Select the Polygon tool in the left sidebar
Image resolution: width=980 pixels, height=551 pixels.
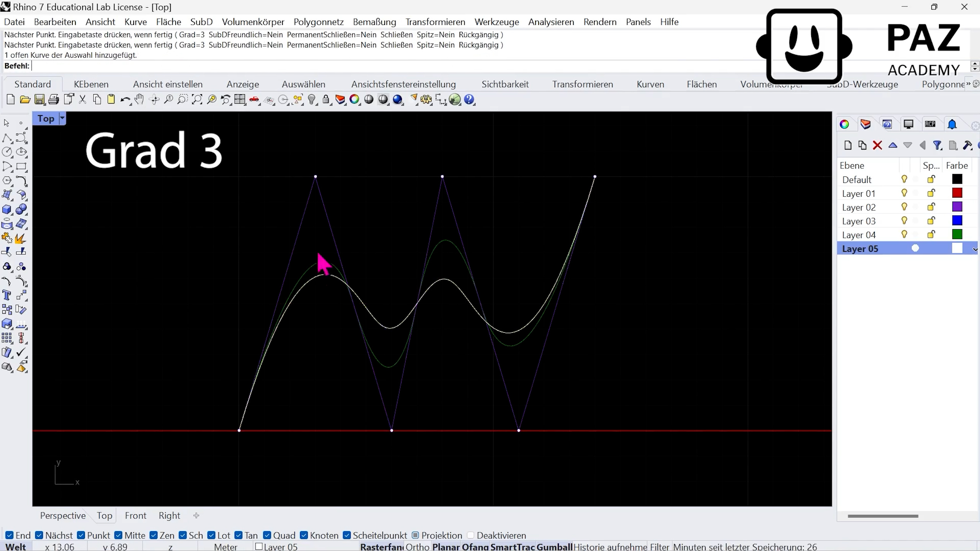pos(7,181)
